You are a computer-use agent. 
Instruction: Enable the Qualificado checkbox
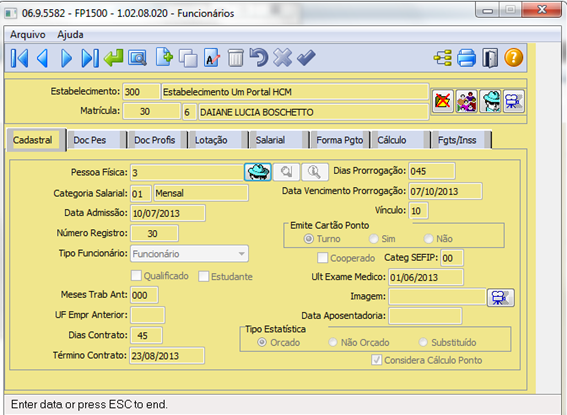pyautogui.click(x=136, y=276)
